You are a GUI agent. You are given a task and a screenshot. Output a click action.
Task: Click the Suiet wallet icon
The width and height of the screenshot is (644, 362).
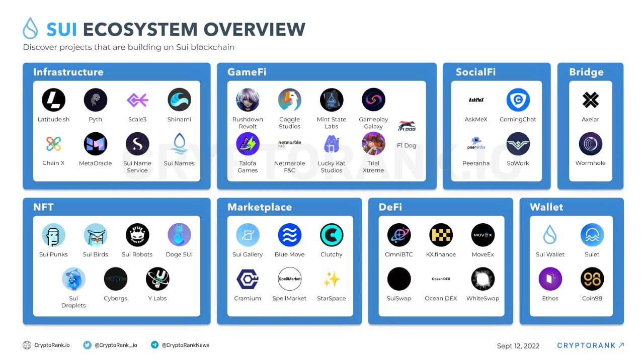tap(592, 235)
